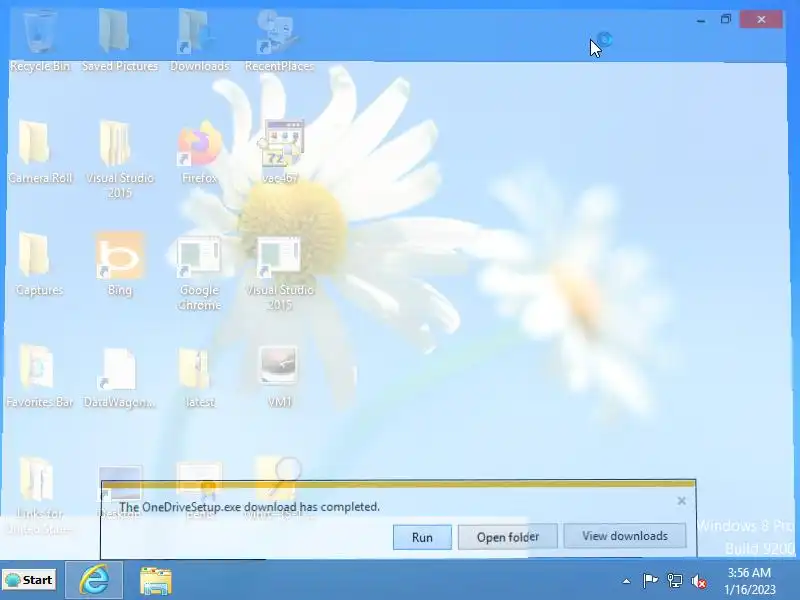Launch Google Chrome desktop shortcut
The image size is (800, 600).
click(x=199, y=273)
